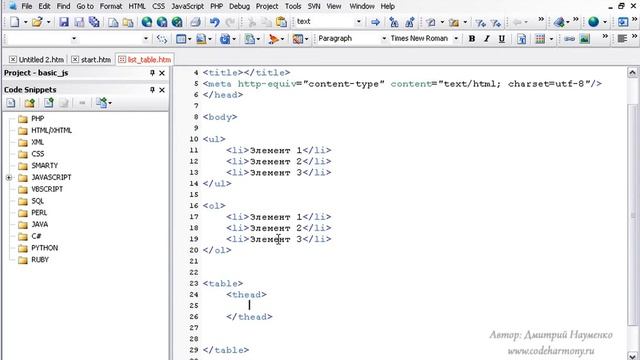Open the File menu

[27, 6]
